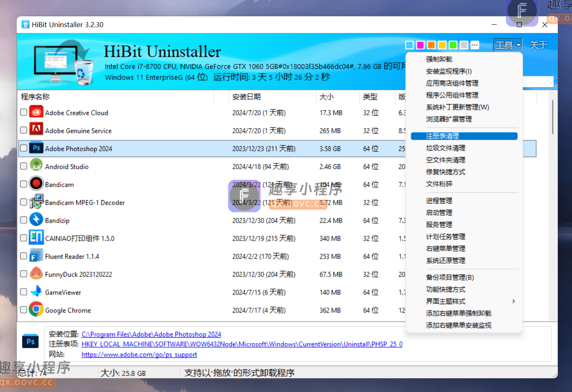Choose the gray theme swatch

pos(464,45)
